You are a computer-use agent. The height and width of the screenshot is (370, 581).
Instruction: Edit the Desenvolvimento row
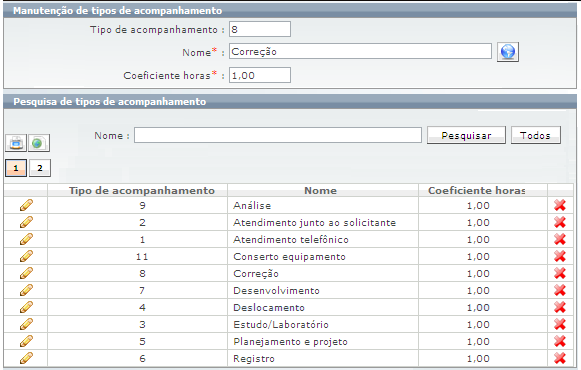pyautogui.click(x=26, y=290)
